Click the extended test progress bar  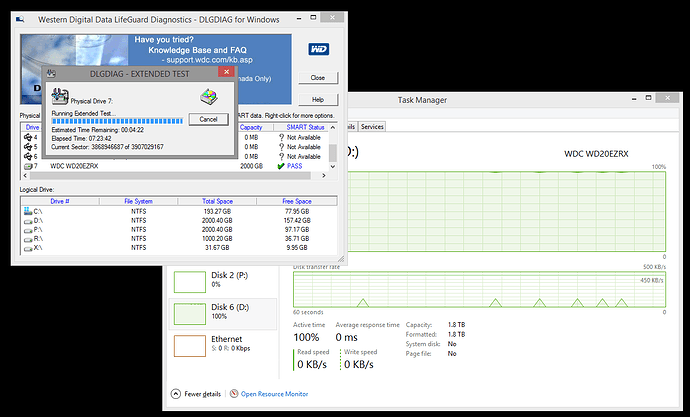[117, 121]
